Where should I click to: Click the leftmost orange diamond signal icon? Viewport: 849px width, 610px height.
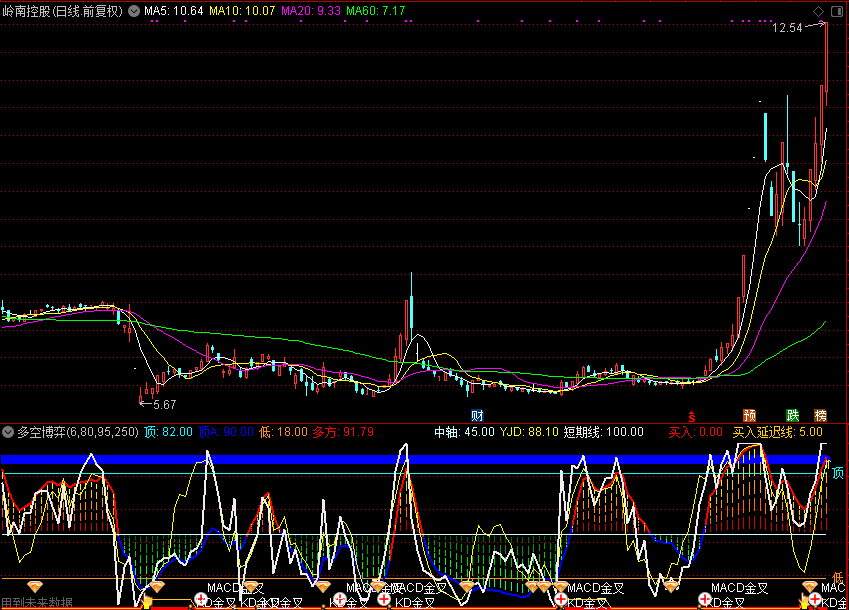[x=35, y=585]
